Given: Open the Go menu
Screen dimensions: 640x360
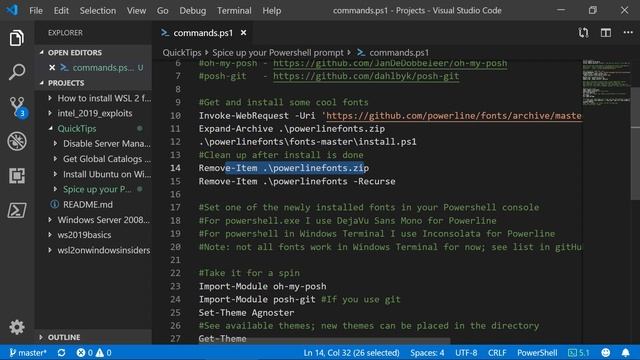Looking at the screenshot, I should pyautogui.click(x=162, y=11).
